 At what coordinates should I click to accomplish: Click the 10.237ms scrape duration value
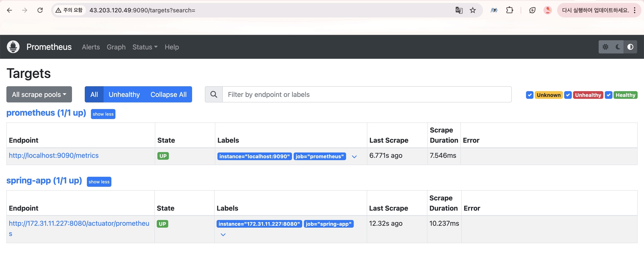(x=444, y=223)
